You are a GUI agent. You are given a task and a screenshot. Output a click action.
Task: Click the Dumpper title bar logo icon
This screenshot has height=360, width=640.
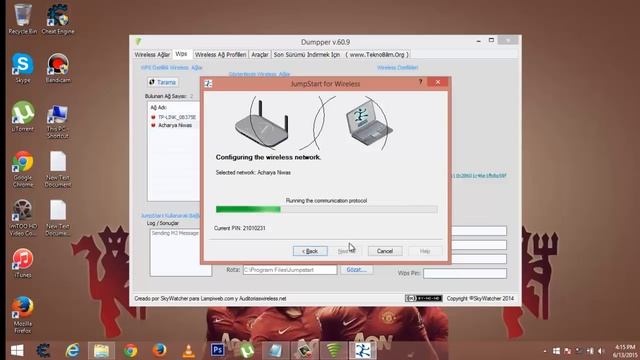[x=138, y=41]
